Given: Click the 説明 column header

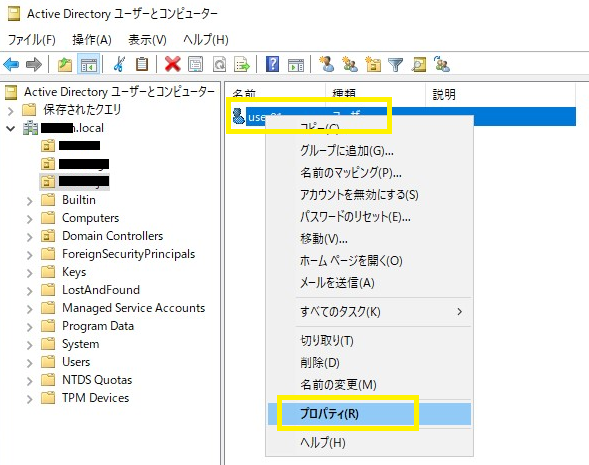Looking at the screenshot, I should 500,94.
